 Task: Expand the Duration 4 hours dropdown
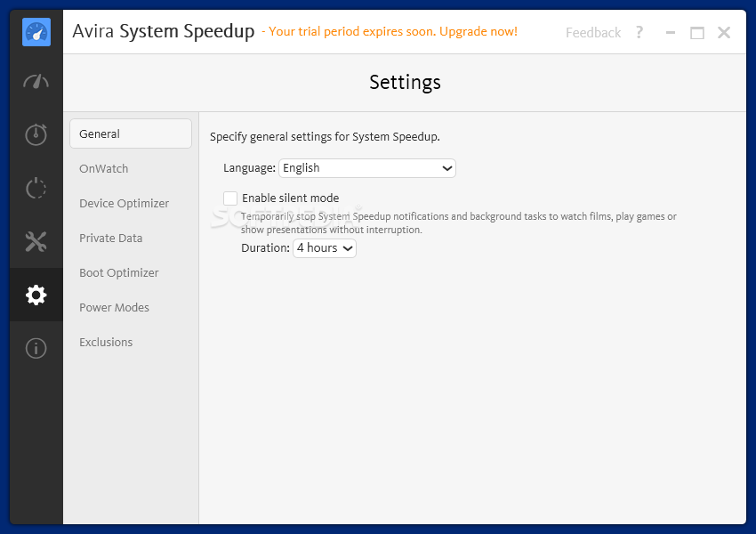[325, 248]
